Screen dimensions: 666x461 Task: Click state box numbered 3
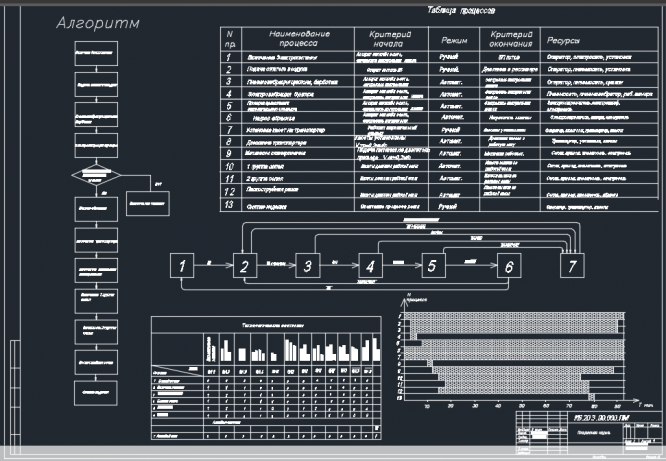308,266
